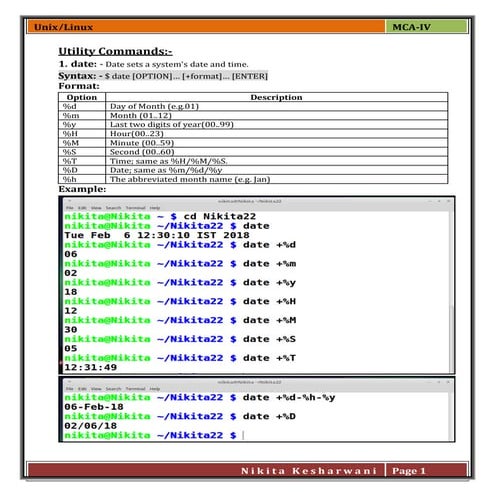Close the upper terminal window
The height and width of the screenshot is (495, 495).
pos(448,201)
